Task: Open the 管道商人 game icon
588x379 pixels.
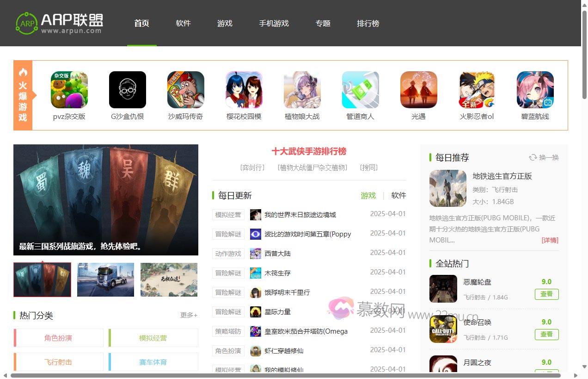Action: pos(361,90)
